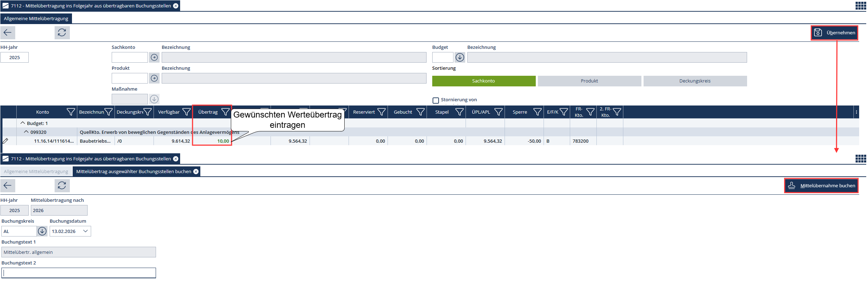Enable the Stornierung von checkbox

[x=436, y=100]
